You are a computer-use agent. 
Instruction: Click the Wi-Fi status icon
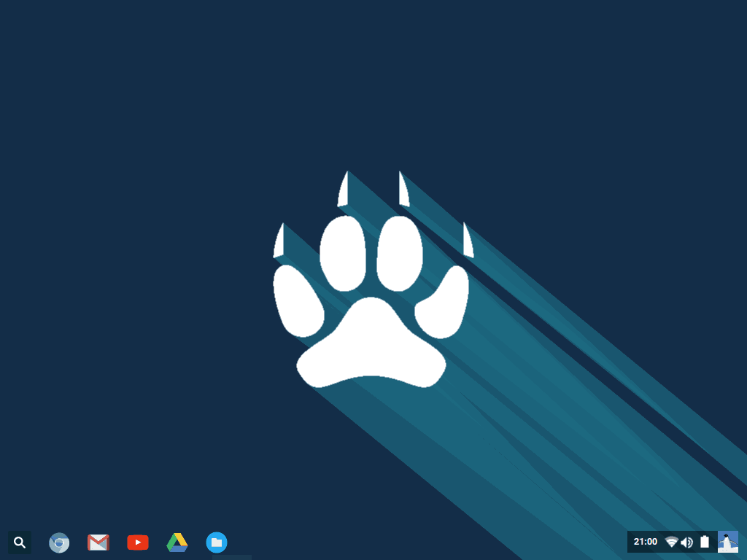tap(671, 542)
